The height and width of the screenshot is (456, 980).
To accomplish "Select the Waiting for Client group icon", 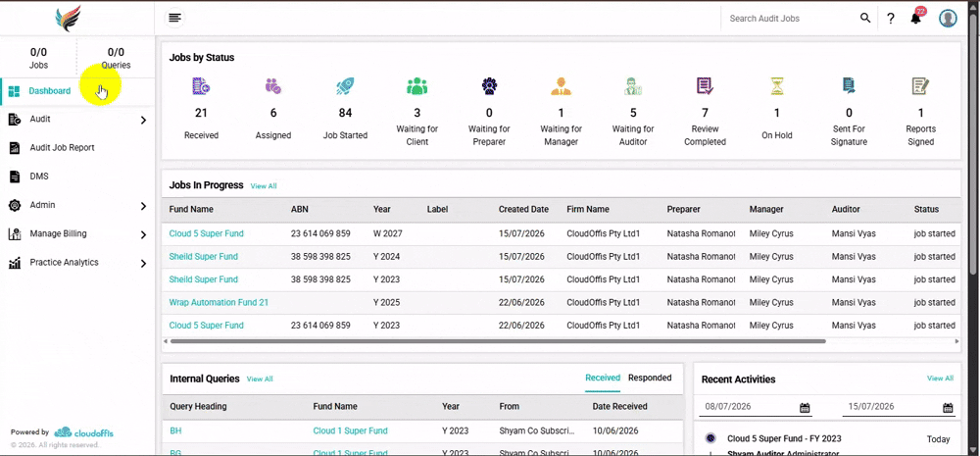I will point(416,86).
